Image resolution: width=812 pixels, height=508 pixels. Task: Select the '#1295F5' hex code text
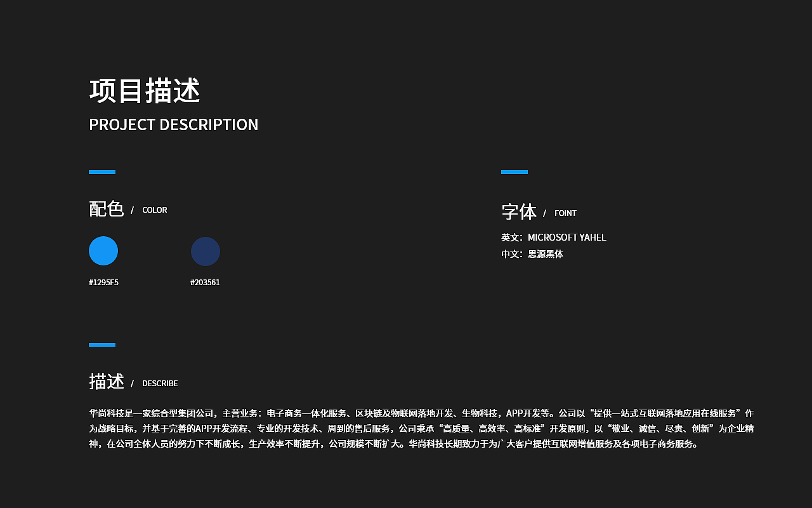103,283
